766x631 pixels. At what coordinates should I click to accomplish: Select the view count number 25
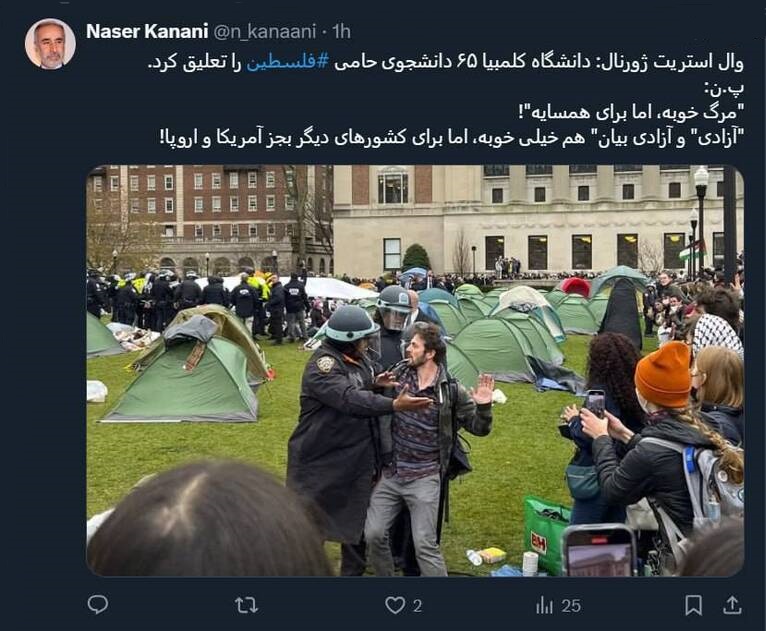click(571, 606)
